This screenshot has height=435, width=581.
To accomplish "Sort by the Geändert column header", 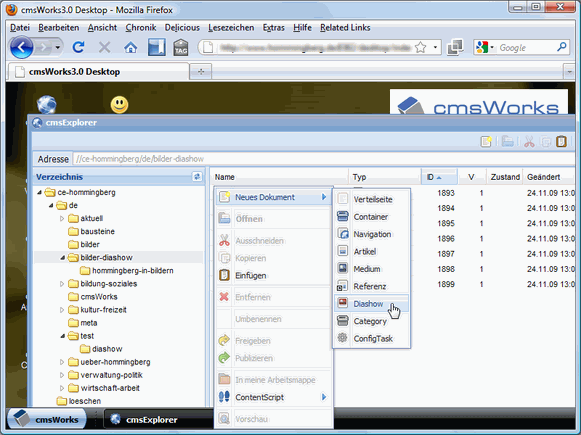I will click(x=549, y=177).
